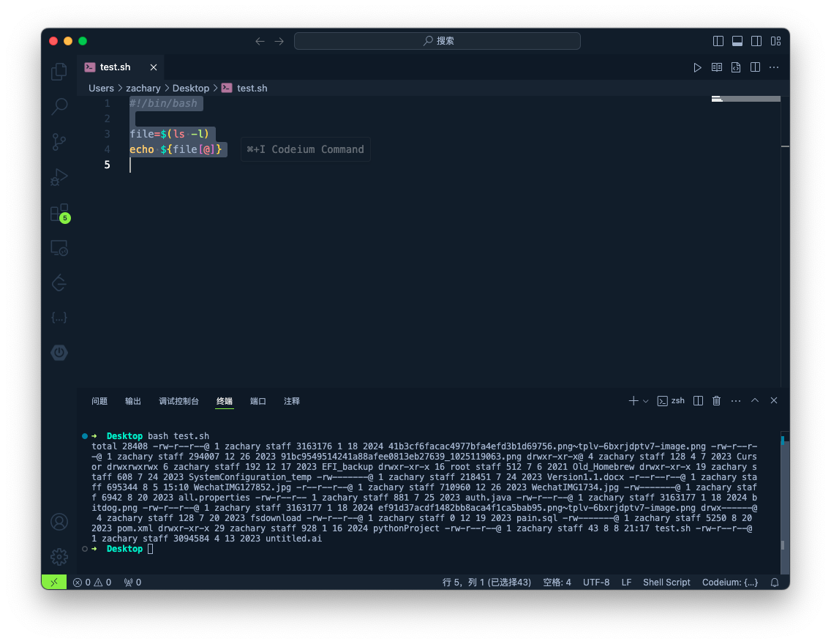Click line number 4 in the gutter
Viewport: 831px width, 644px height.
click(107, 149)
